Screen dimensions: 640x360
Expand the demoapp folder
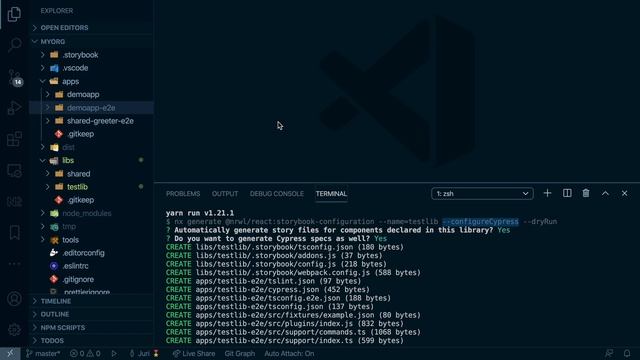tap(91, 94)
